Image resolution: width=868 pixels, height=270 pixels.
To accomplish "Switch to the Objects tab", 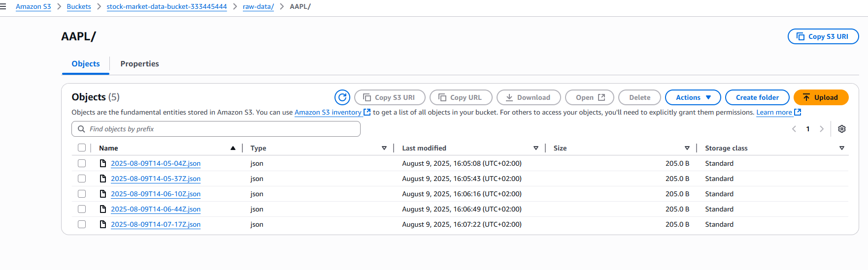I will [86, 64].
